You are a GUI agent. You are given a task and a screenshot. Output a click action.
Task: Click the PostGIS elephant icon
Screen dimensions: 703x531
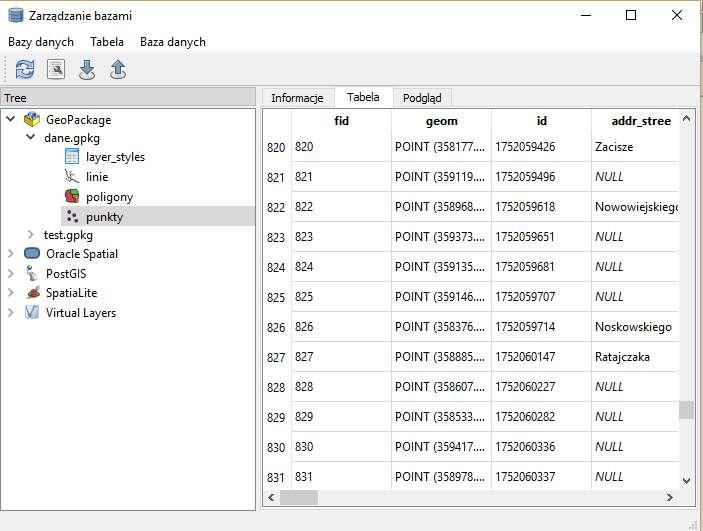coord(32,273)
